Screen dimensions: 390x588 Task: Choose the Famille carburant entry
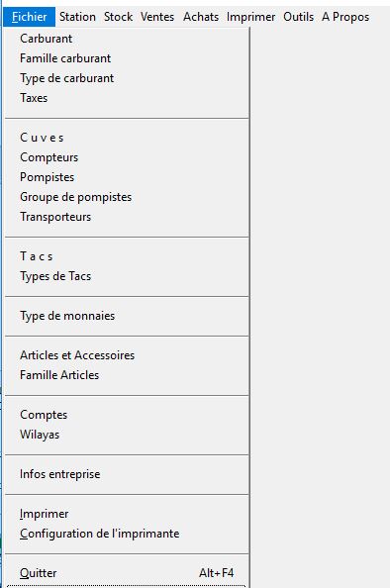(x=127, y=58)
